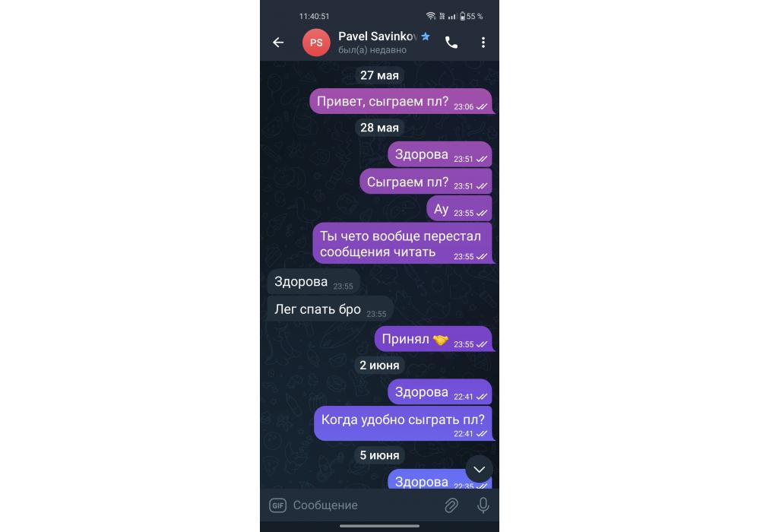Tap the 5 июня date separator
Screen dimensions: 760x532
379,455
